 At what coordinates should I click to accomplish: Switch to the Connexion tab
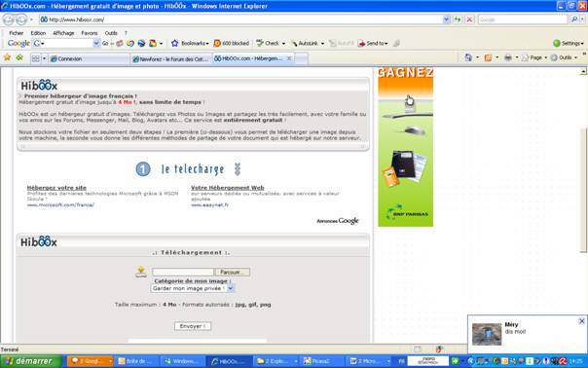pos(89,58)
